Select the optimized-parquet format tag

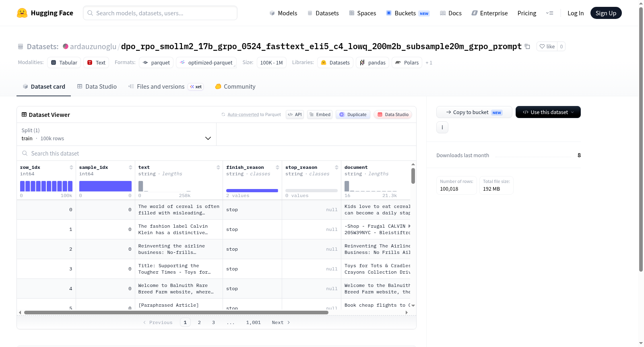tap(206, 62)
